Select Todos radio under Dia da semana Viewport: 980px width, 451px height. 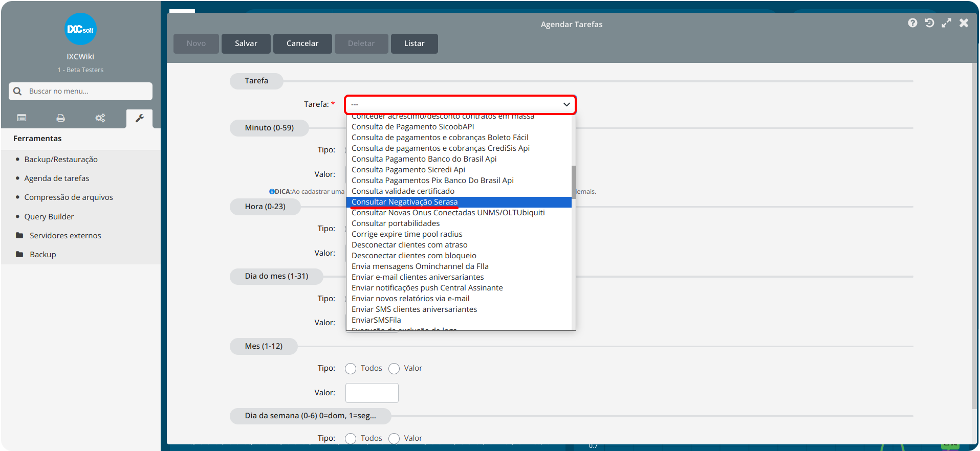(351, 439)
